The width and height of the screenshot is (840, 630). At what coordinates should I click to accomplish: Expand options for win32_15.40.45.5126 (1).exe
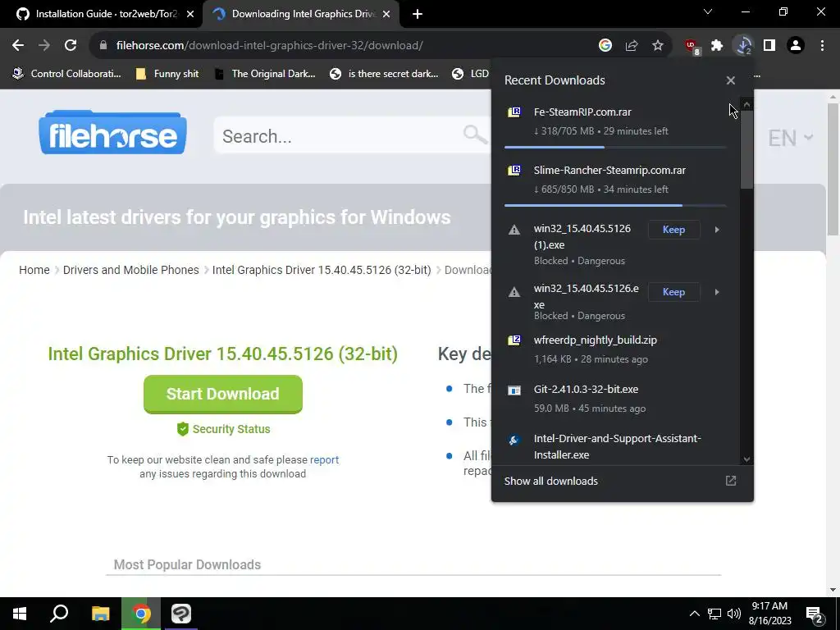[717, 230]
